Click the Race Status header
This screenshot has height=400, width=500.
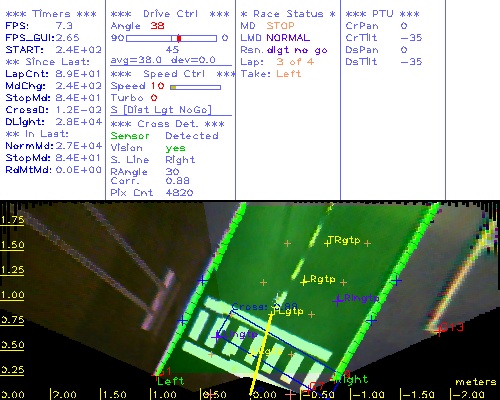click(288, 14)
